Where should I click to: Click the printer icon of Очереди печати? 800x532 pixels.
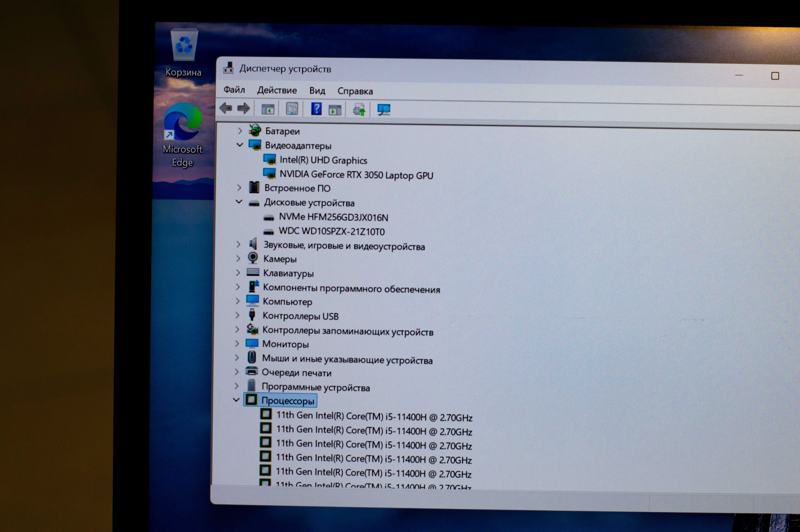point(251,371)
